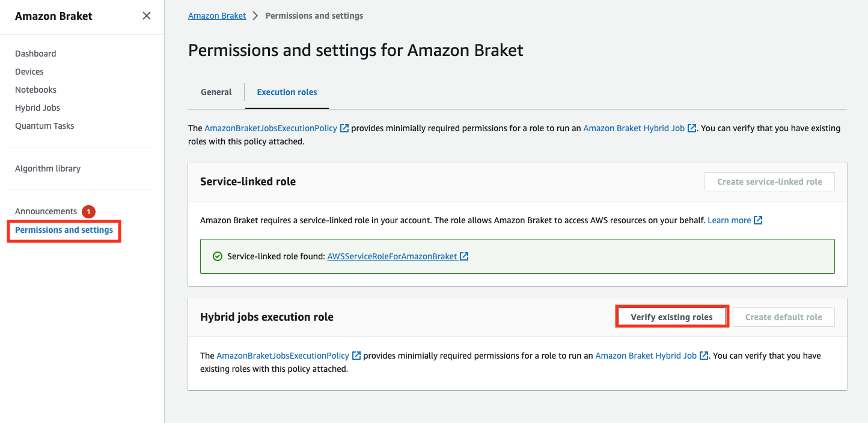The width and height of the screenshot is (868, 423).
Task: Open the Hybrid Jobs section
Action: pyautogui.click(x=37, y=107)
